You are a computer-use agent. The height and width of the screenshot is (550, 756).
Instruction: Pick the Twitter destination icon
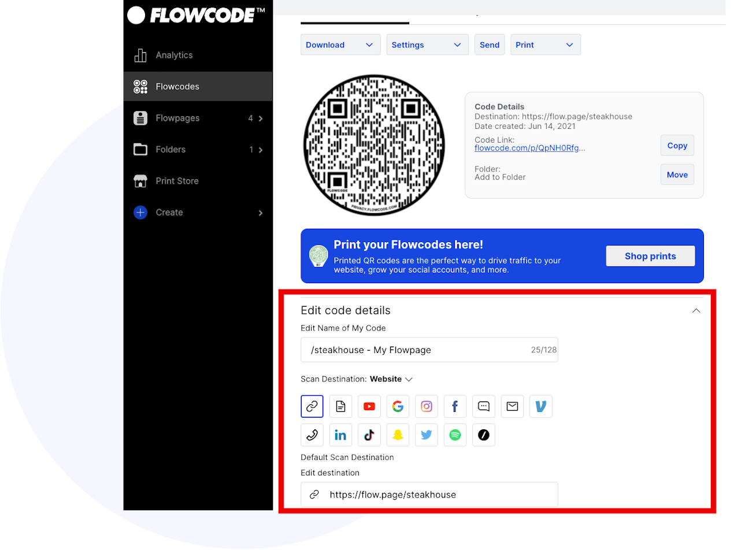point(427,435)
